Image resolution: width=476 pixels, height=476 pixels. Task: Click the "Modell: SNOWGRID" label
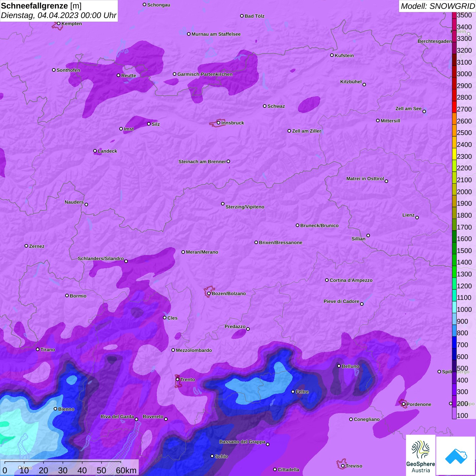pos(438,6)
